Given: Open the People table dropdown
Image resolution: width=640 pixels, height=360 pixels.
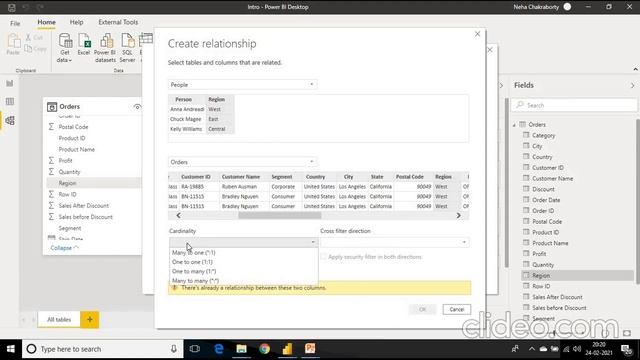Looking at the screenshot, I should (242, 84).
